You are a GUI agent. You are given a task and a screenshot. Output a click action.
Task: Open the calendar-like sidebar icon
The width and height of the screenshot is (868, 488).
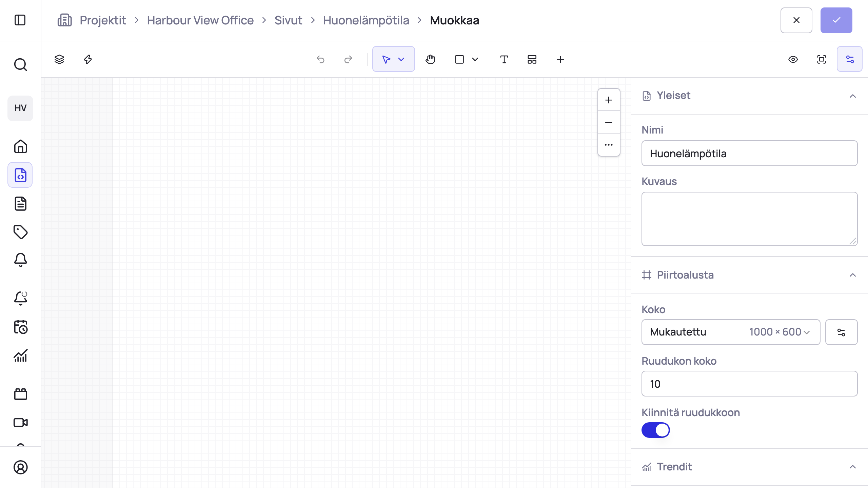20,394
